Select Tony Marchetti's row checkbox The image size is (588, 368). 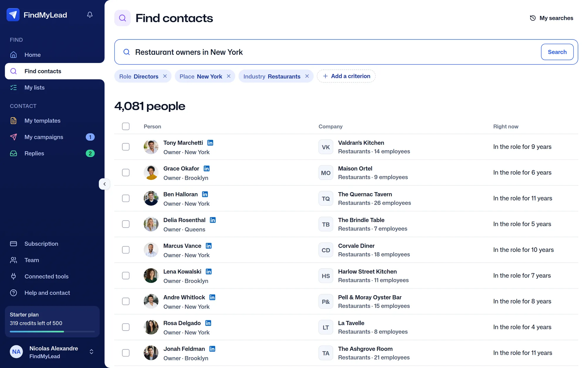coord(126,147)
